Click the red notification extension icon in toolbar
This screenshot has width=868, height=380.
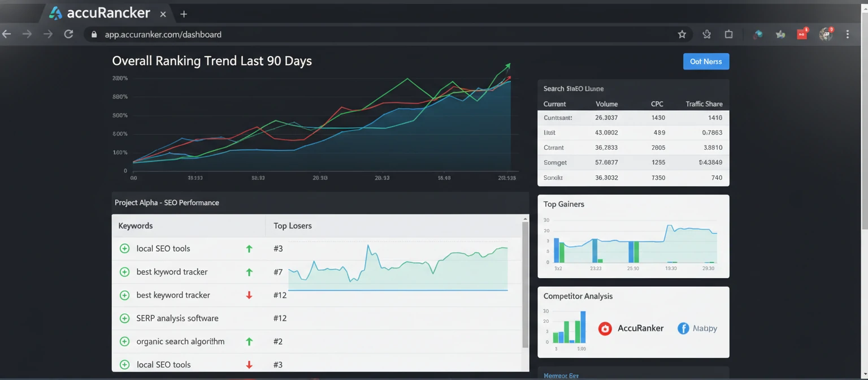[802, 34]
